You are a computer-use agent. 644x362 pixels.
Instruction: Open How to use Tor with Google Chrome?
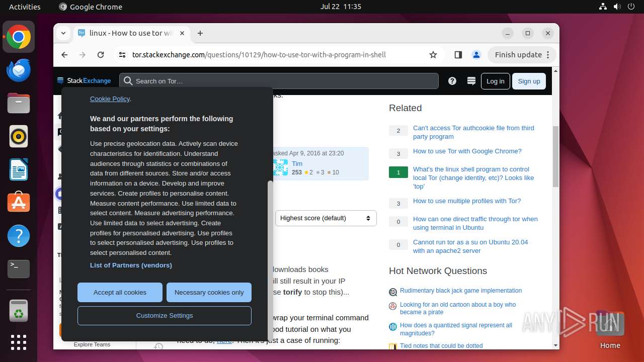(x=467, y=151)
